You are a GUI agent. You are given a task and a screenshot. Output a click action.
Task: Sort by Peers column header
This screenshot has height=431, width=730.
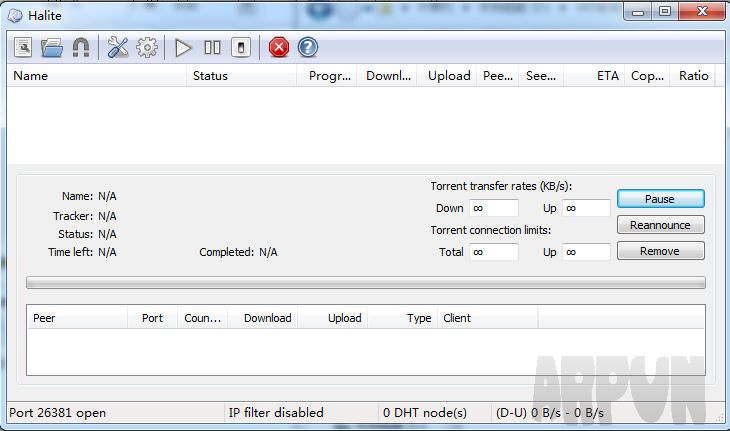tap(498, 75)
